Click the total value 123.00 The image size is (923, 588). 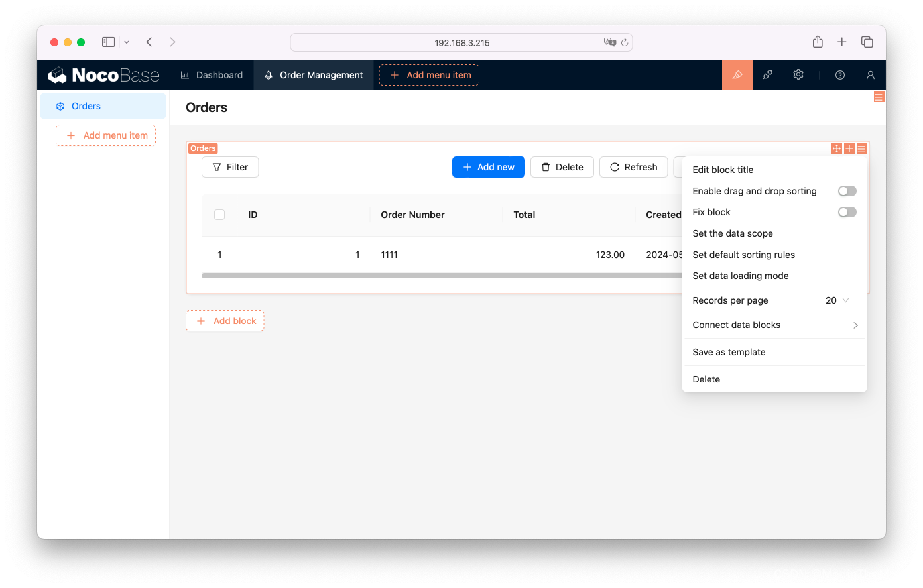click(610, 255)
